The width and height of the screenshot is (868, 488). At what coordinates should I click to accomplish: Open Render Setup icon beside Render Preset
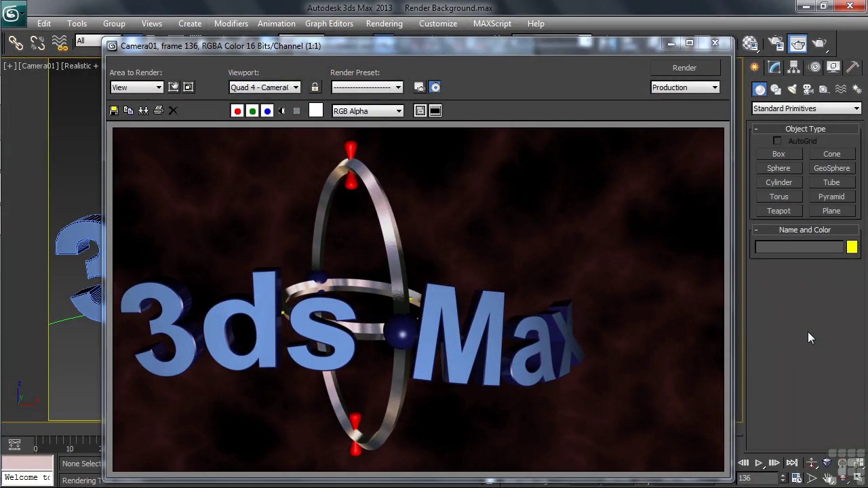click(420, 87)
